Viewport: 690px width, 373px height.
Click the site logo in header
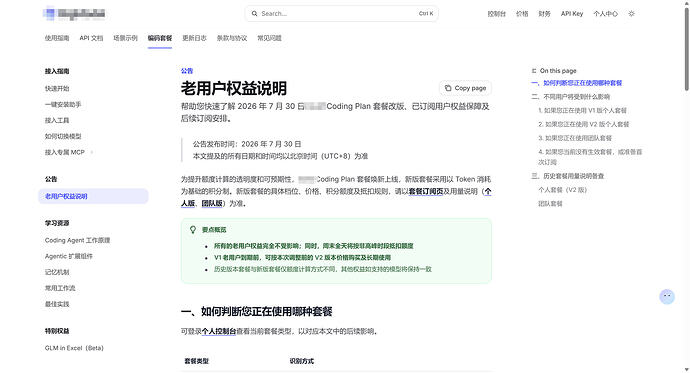[75, 14]
